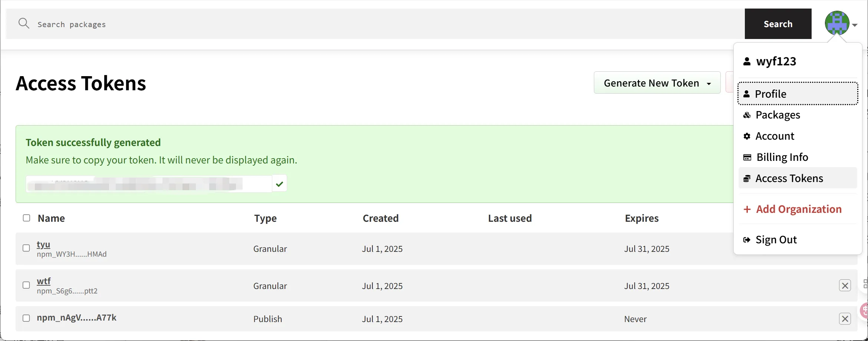Image resolution: width=868 pixels, height=341 pixels.
Task: Delete the wtf token with X icon
Action: [x=845, y=286]
